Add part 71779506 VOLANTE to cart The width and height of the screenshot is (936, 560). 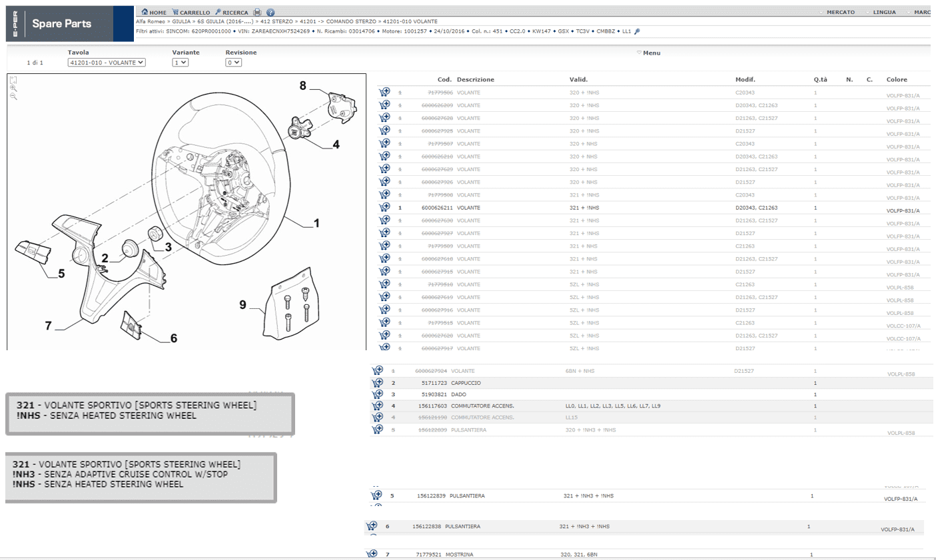(x=384, y=93)
